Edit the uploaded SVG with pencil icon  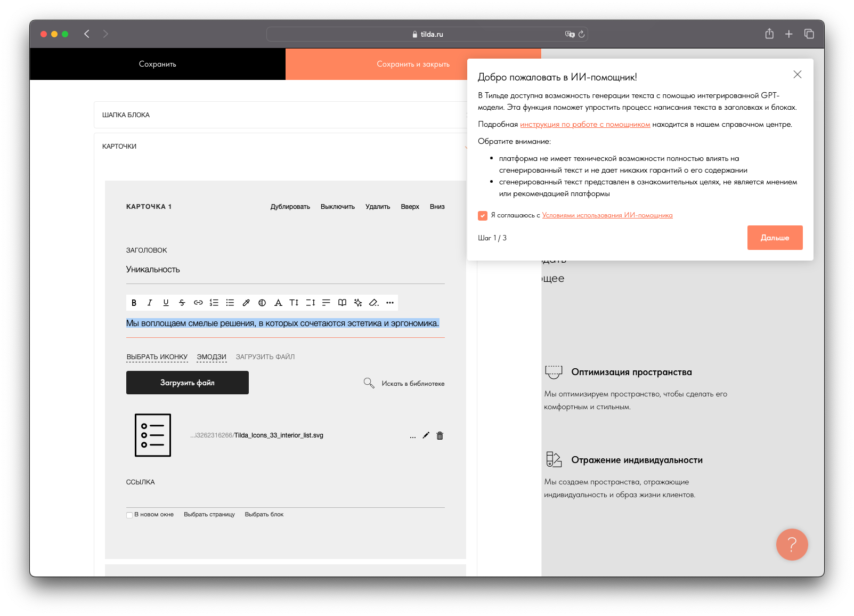[x=426, y=435]
